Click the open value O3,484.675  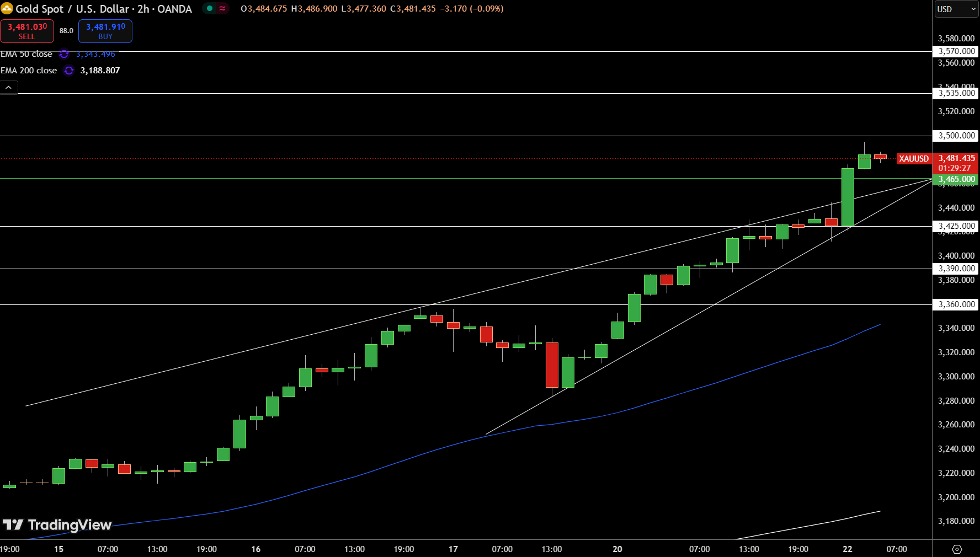click(x=264, y=9)
